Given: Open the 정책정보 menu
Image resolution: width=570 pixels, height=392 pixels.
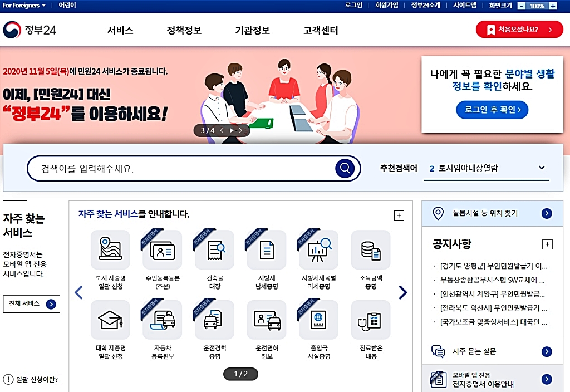Looking at the screenshot, I should [184, 30].
